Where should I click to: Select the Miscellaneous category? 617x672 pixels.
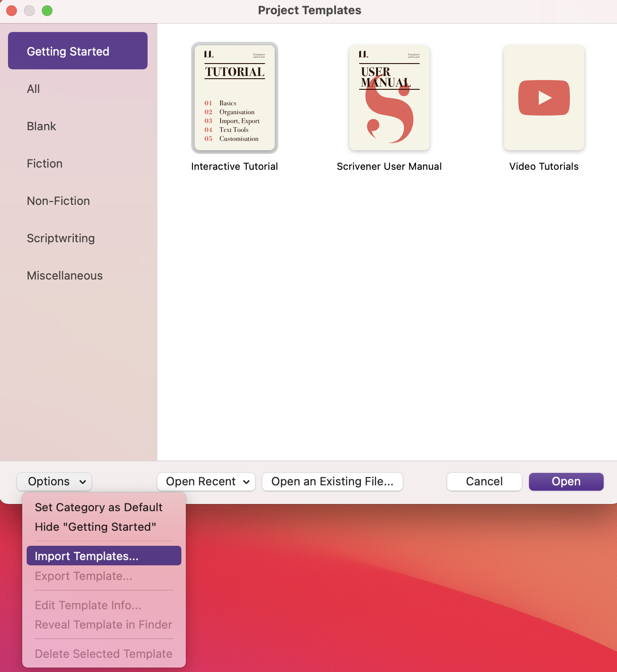78,276
